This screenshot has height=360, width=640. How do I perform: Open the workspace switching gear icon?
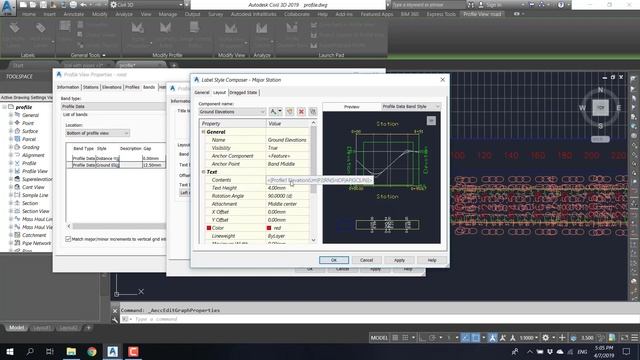[546, 338]
